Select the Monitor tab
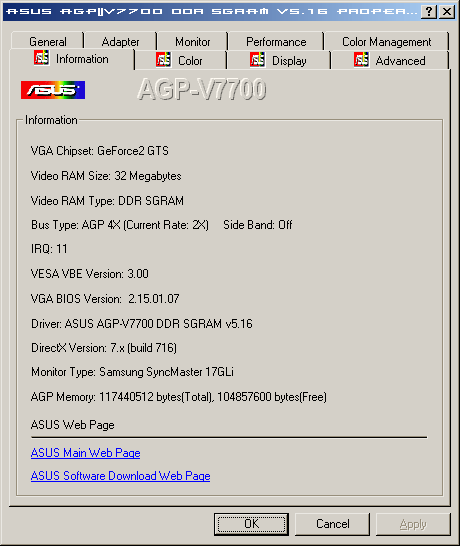The height and width of the screenshot is (546, 460). pos(193,41)
